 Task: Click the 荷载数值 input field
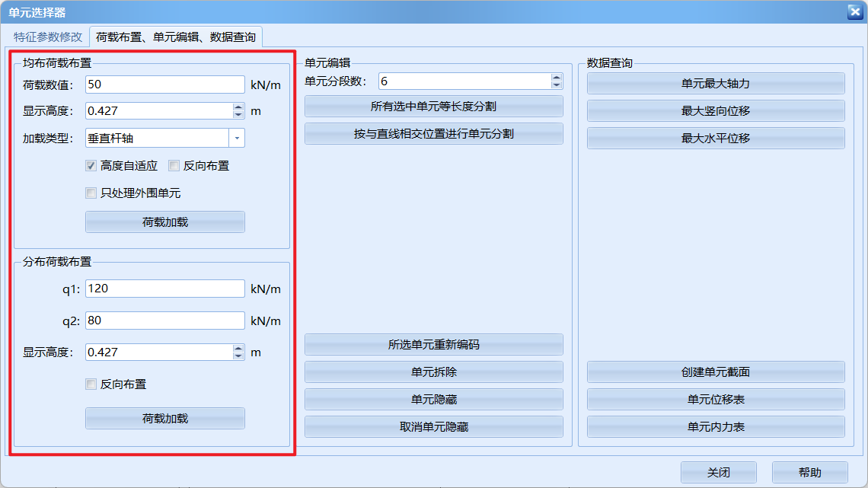coord(164,85)
